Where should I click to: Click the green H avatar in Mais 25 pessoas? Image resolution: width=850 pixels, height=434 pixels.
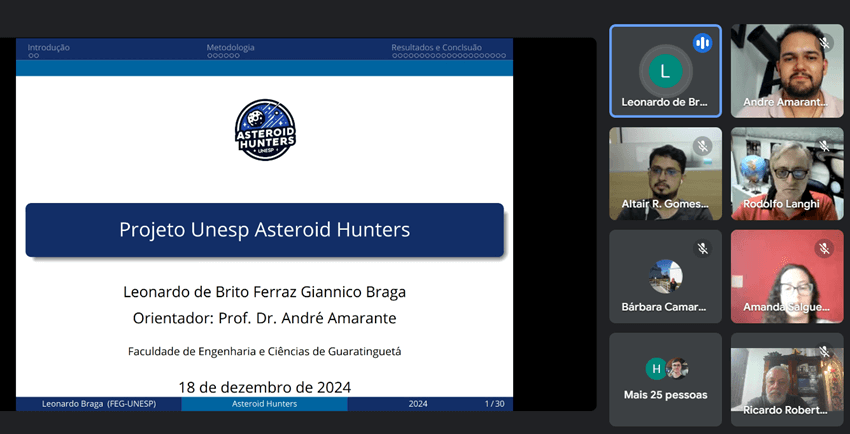(x=656, y=369)
